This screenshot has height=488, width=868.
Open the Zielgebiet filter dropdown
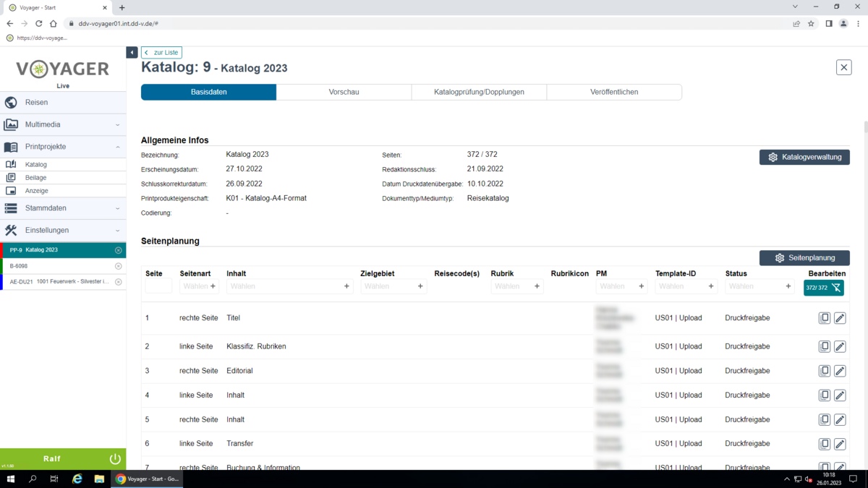tap(393, 286)
